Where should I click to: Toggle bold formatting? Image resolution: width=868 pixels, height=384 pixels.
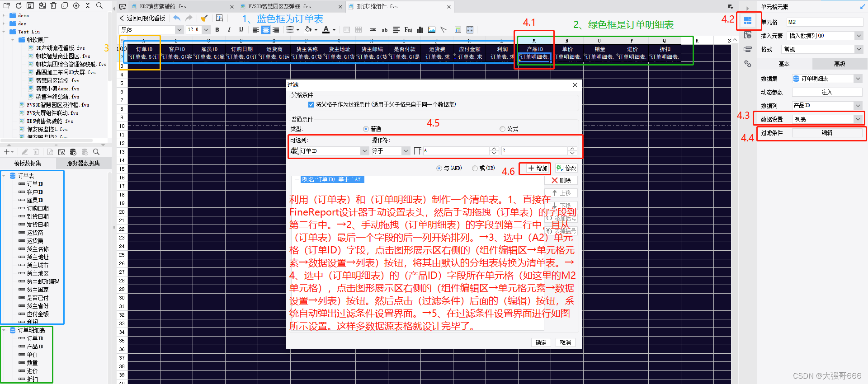point(217,30)
